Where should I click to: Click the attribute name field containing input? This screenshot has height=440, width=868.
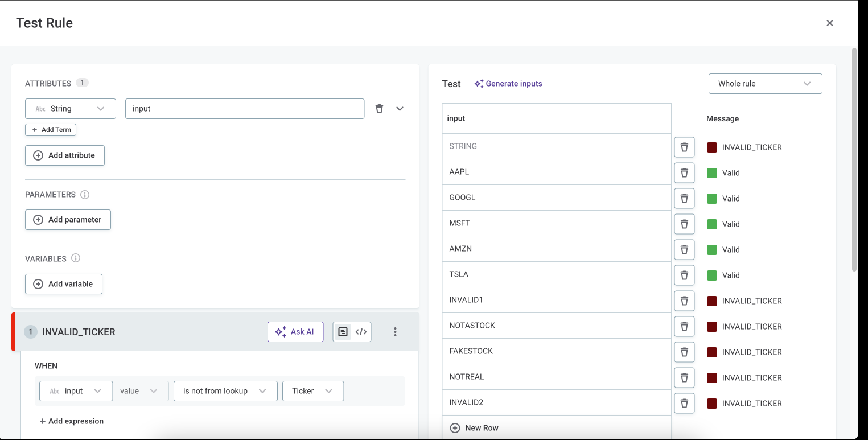[x=244, y=109]
